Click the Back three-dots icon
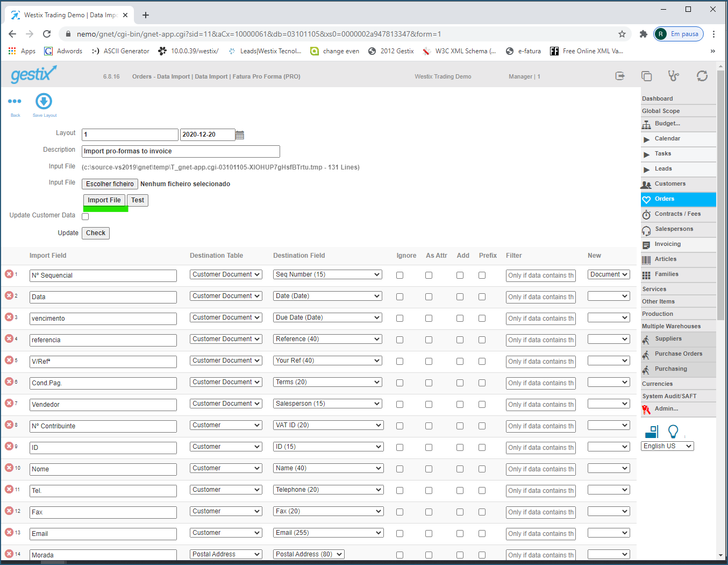Screen dimensions: 728x565 [15, 101]
